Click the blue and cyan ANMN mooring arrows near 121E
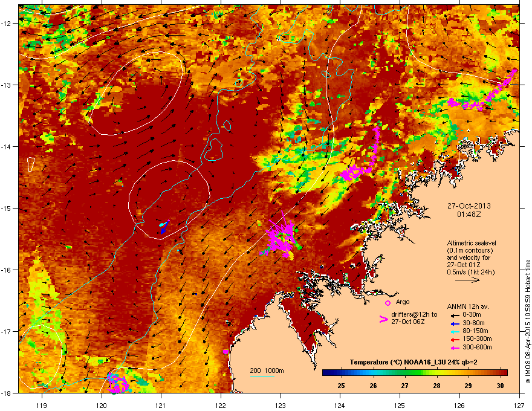532x411 pixels. tap(164, 227)
